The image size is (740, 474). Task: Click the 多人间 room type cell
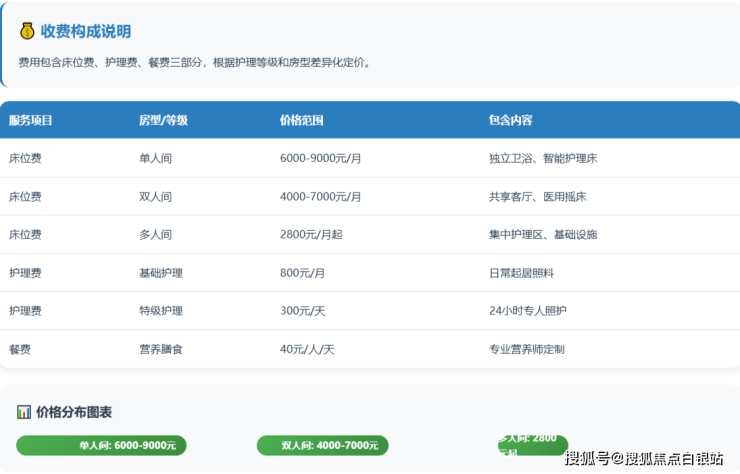coord(156,235)
